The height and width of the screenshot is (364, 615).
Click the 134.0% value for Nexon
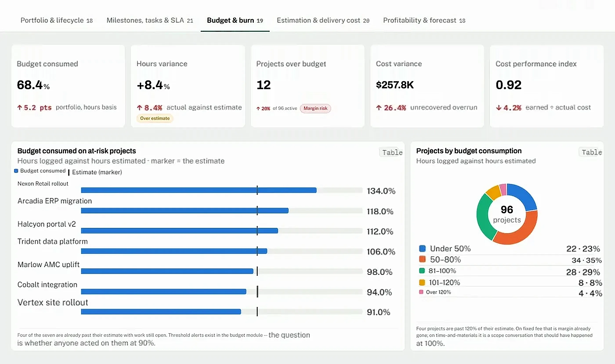381,191
